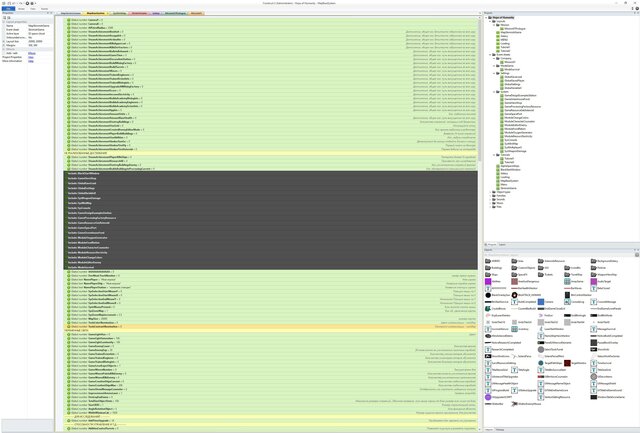
Task: Click the More information Help link
Action: point(31,61)
